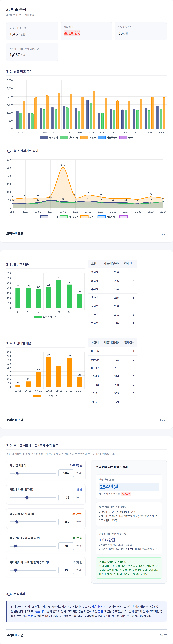Select the 월요일 table row

[x=113, y=272]
